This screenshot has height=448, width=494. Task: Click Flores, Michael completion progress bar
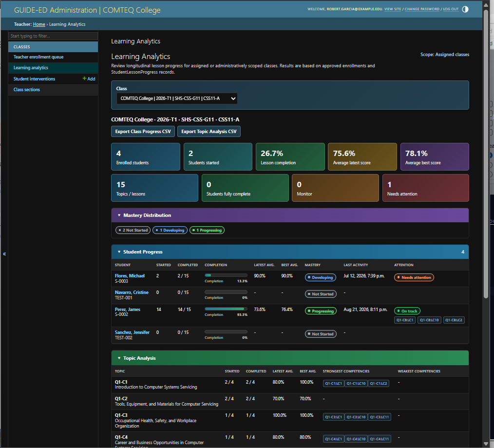[x=226, y=275]
